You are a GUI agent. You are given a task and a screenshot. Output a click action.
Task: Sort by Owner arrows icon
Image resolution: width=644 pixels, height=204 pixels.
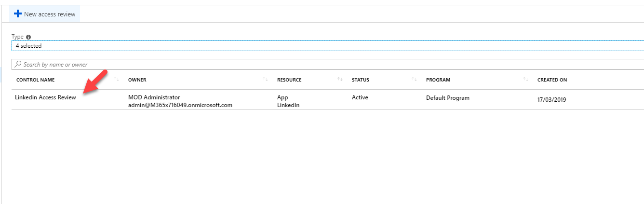(265, 79)
